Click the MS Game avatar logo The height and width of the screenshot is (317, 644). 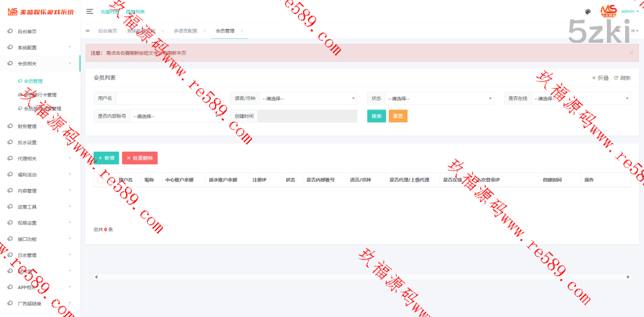tap(609, 11)
